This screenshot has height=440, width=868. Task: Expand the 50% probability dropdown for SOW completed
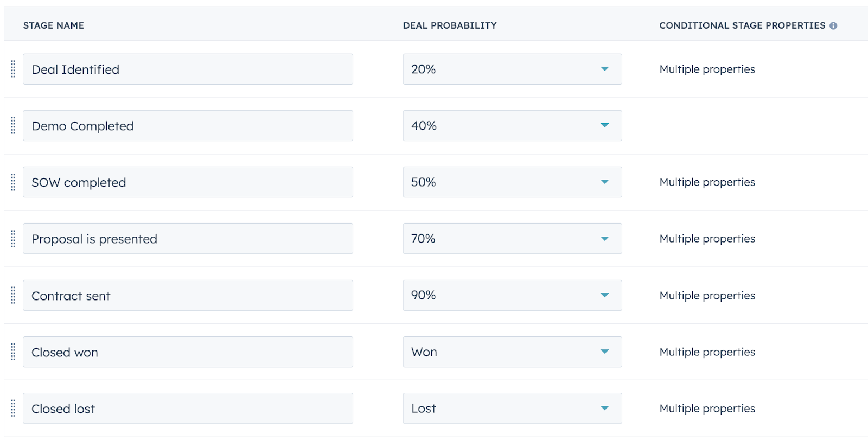(512, 182)
